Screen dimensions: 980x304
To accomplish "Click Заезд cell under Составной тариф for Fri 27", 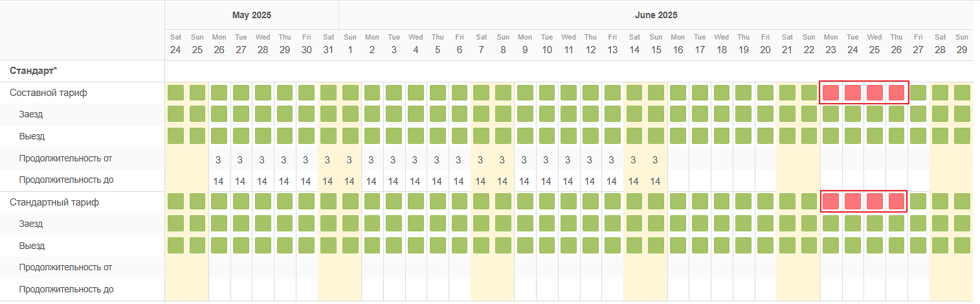I will point(918,114).
